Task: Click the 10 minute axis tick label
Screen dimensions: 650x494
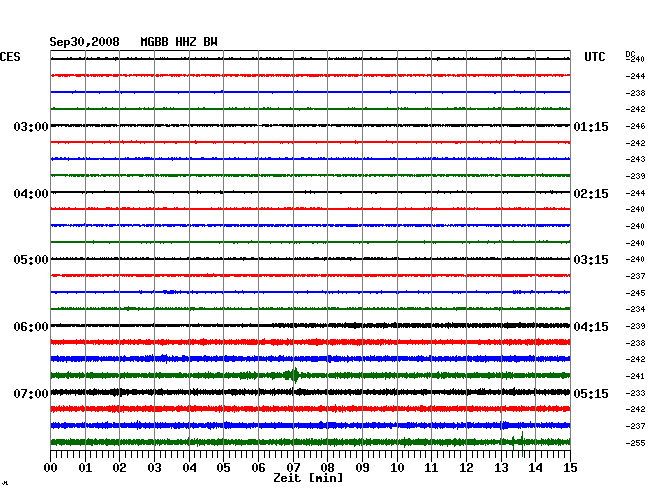Action: (397, 467)
